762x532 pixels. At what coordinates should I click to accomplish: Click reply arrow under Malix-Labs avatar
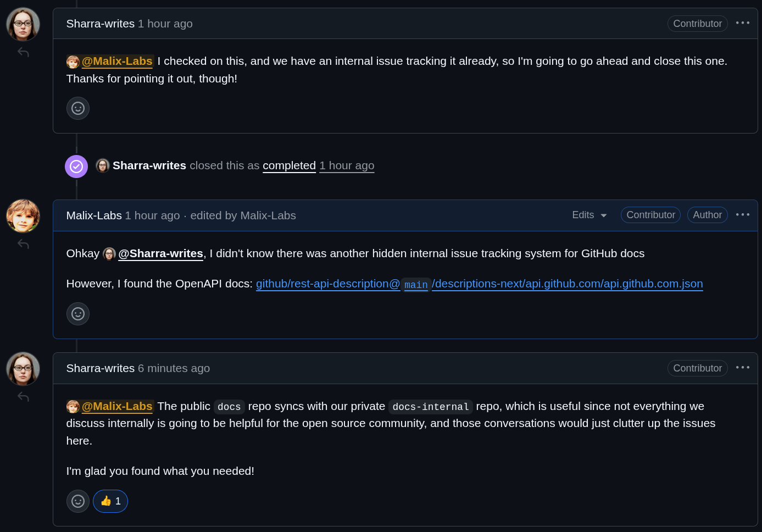point(23,244)
